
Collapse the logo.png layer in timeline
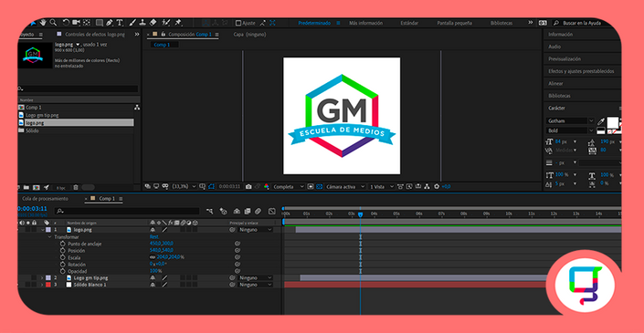pos(43,230)
